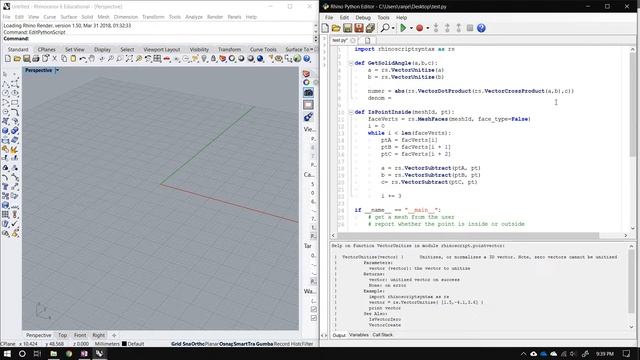The width and height of the screenshot is (640, 360).
Task: Toggle Osnap in Rhino status bar
Action: [x=226, y=344]
